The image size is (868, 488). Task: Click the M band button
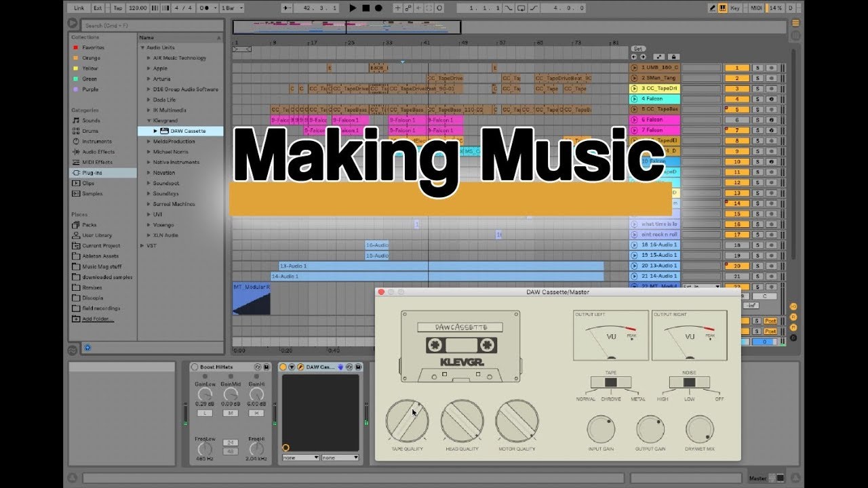231,413
